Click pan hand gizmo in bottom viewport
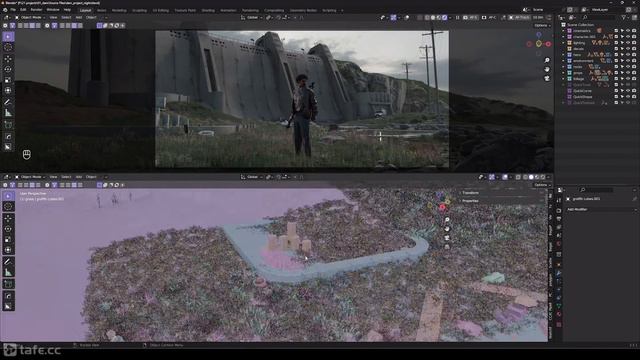Screen dimensions: 640x360 (x=447, y=229)
